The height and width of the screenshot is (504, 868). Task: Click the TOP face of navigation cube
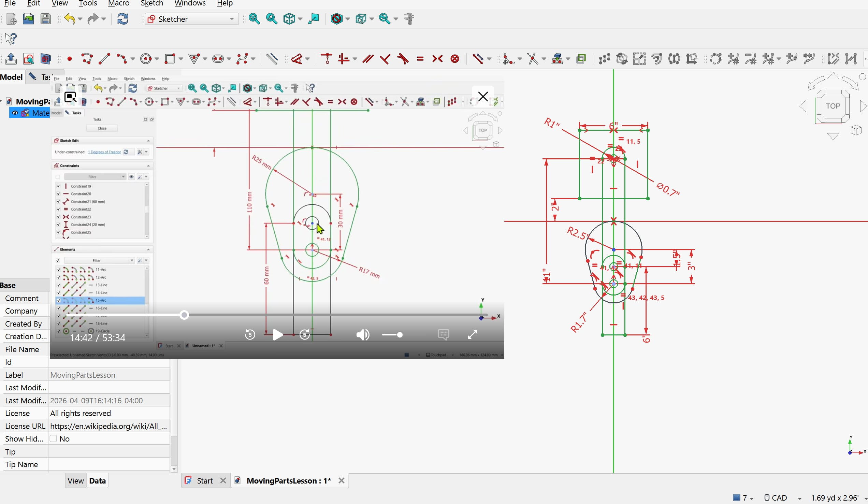click(833, 106)
